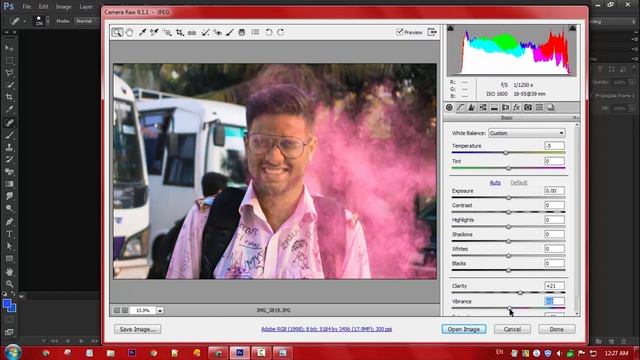
Task: Select the Straighten tool
Action: (x=192, y=32)
